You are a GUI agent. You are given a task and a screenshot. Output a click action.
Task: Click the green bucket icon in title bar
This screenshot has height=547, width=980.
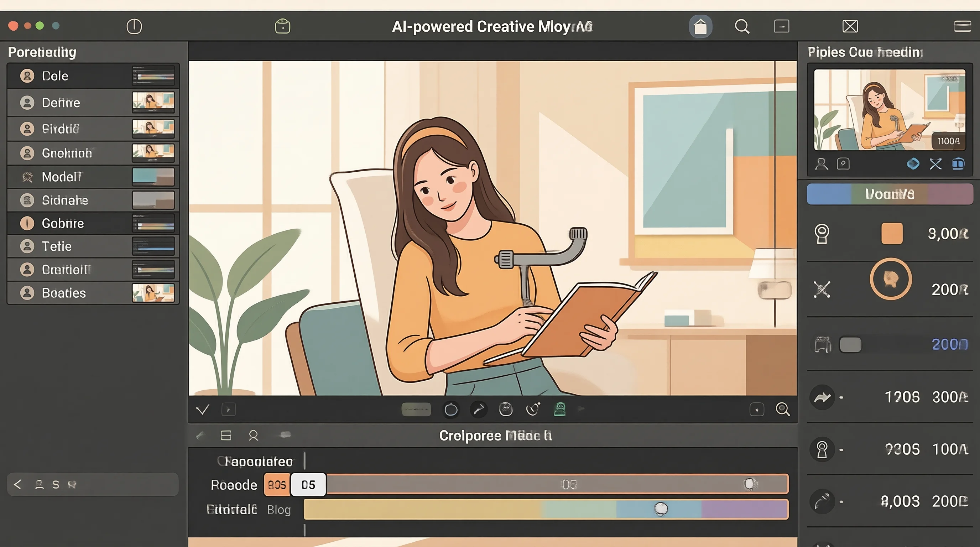(x=283, y=26)
